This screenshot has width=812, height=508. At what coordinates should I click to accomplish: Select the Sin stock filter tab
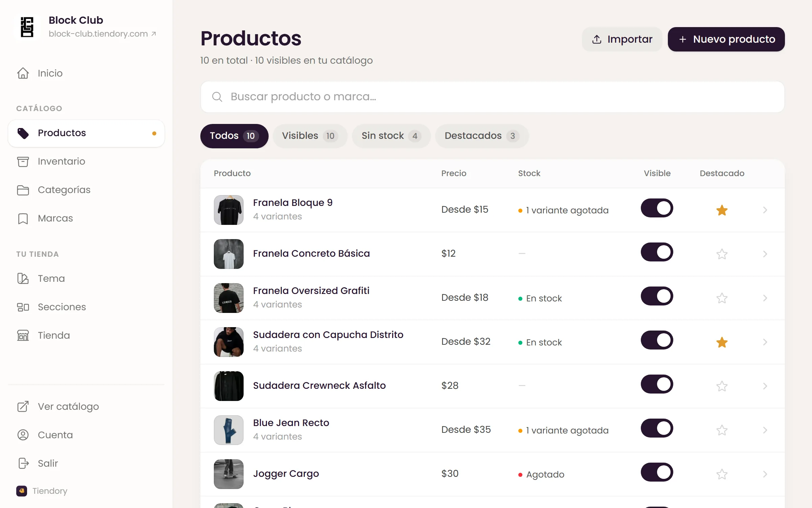point(391,136)
